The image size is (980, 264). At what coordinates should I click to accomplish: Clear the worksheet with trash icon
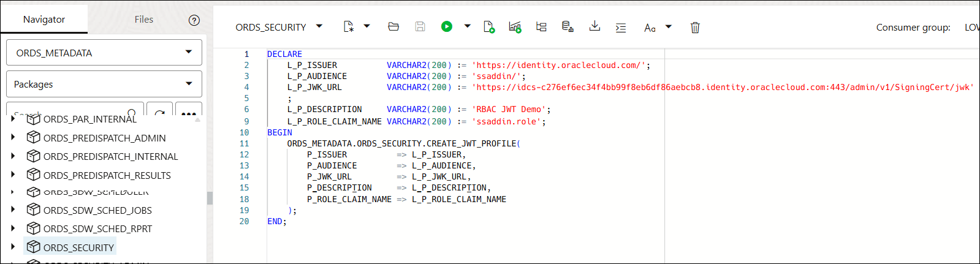(695, 27)
